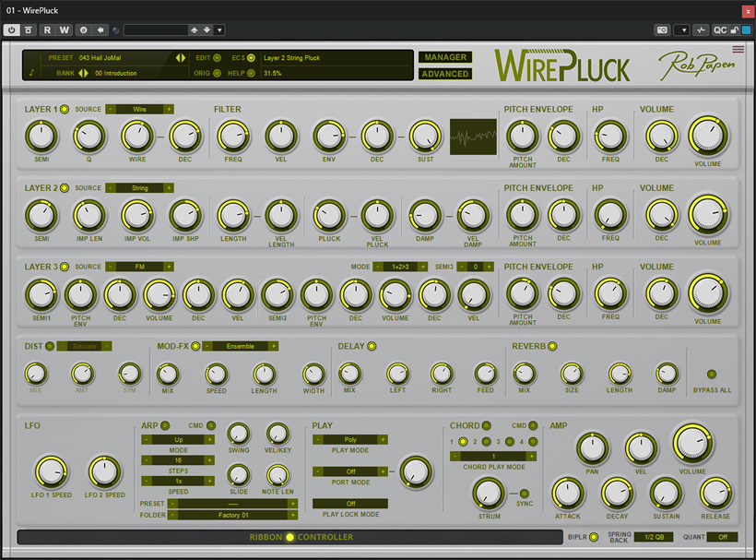Toggle the ECS LED
Viewport: 756px width, 560px height.
click(251, 58)
